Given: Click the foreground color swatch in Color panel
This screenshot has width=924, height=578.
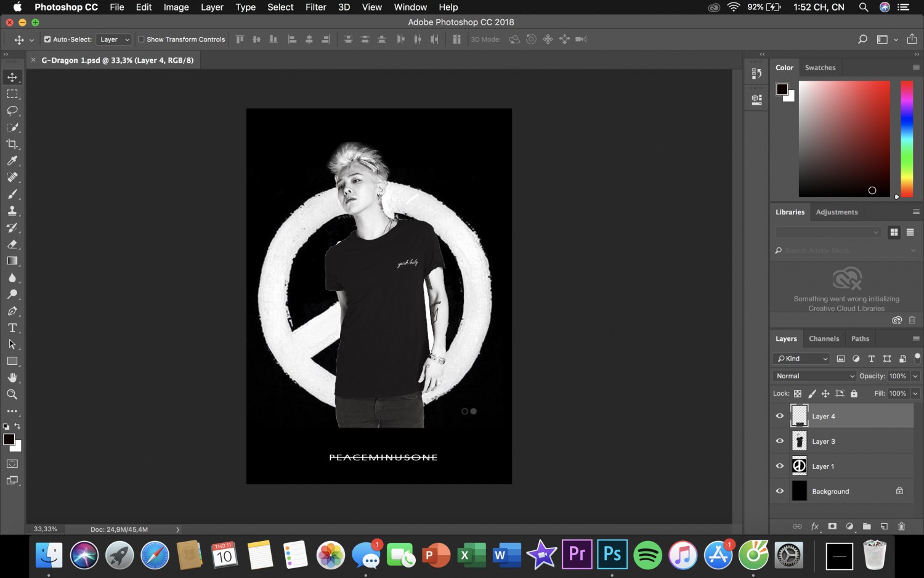Looking at the screenshot, I should pos(782,89).
